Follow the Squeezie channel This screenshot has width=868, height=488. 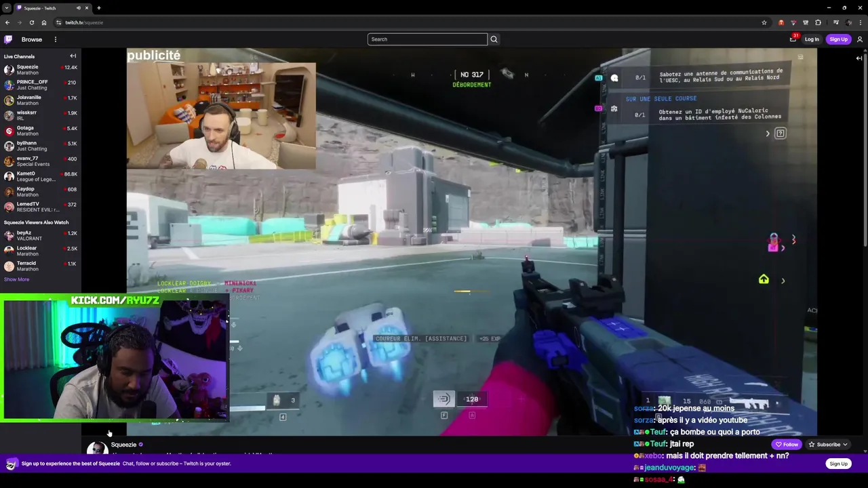tap(787, 445)
